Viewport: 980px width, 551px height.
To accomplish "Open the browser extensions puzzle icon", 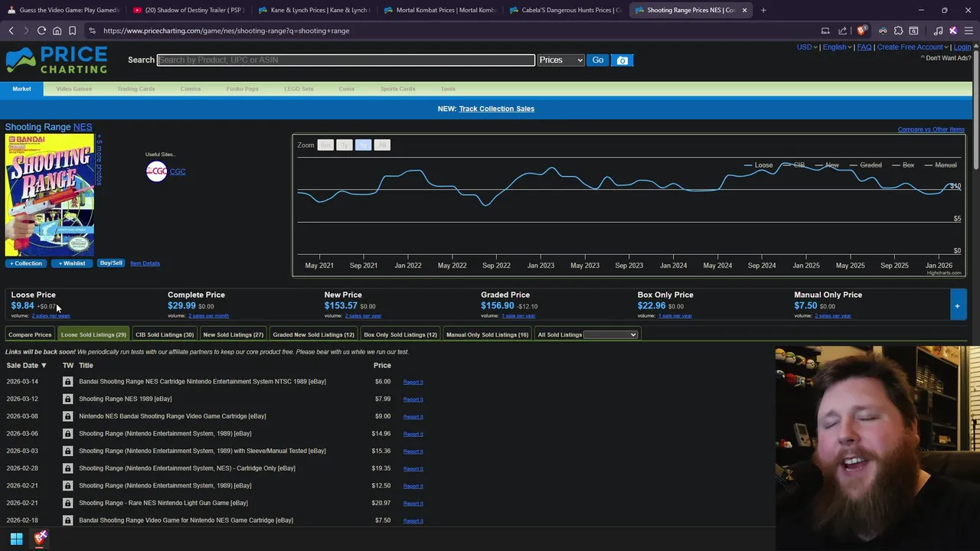I will click(x=898, y=31).
